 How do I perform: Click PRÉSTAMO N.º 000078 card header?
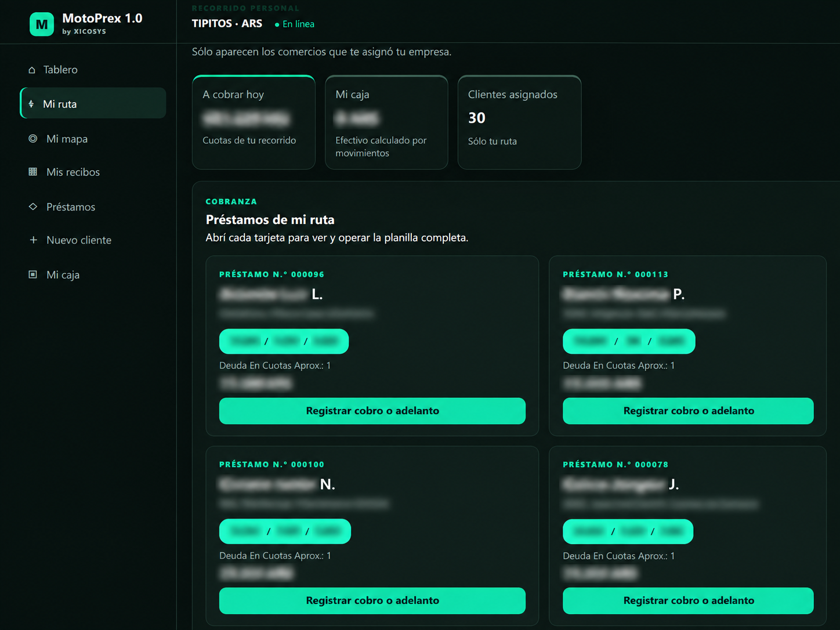615,464
